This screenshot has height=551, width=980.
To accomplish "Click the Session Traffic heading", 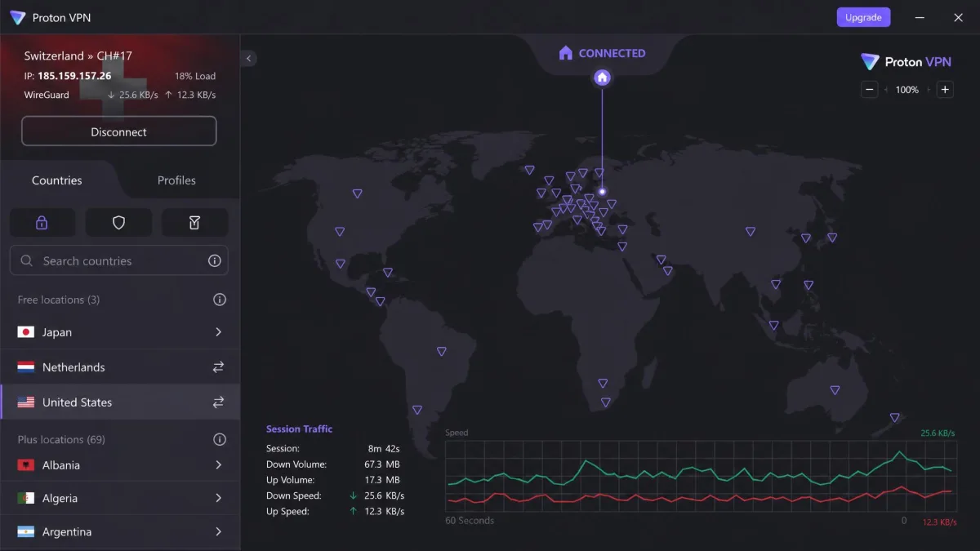I will pyautogui.click(x=299, y=429).
